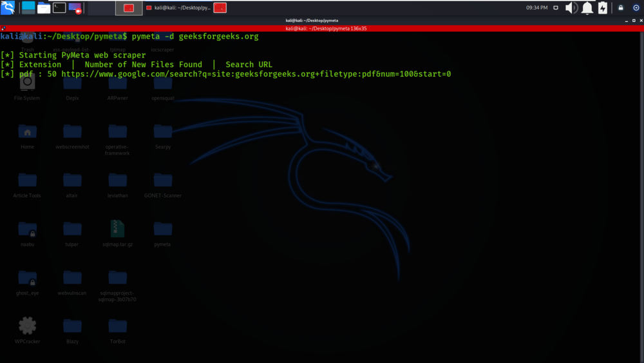Launch the file manager from the panel
The width and height of the screenshot is (644, 363).
point(44,8)
